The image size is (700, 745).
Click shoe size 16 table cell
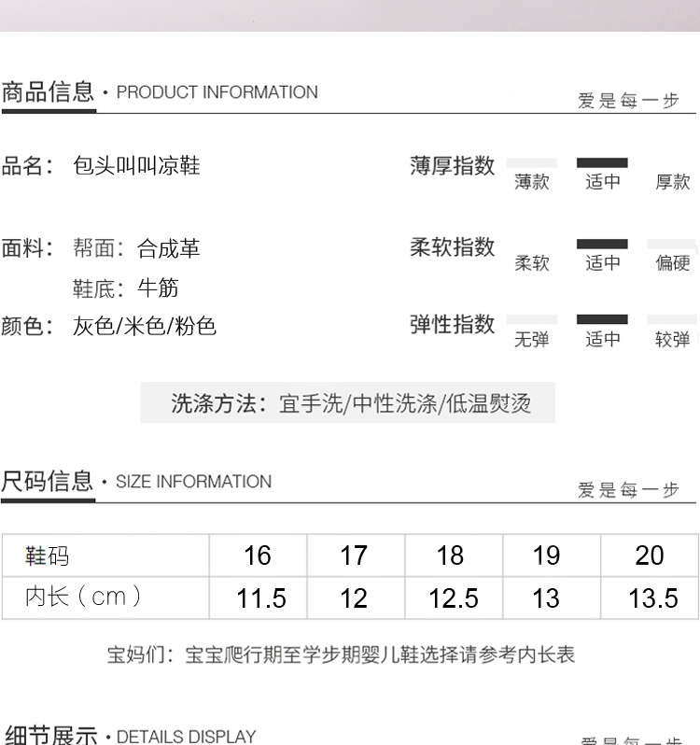point(258,555)
